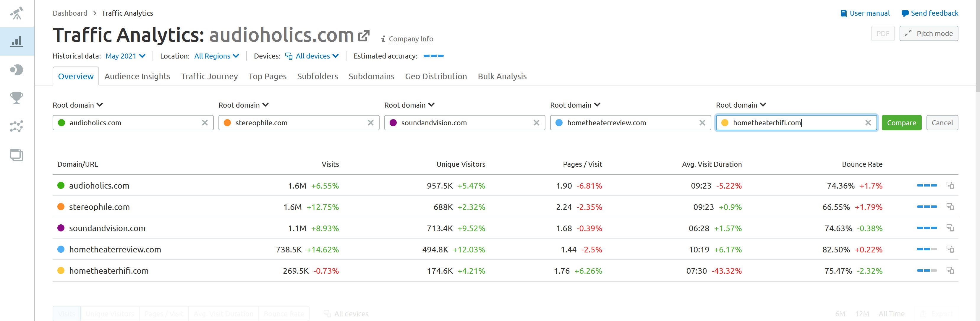Click devices icon in hometheaterhifi.com row

click(x=950, y=271)
